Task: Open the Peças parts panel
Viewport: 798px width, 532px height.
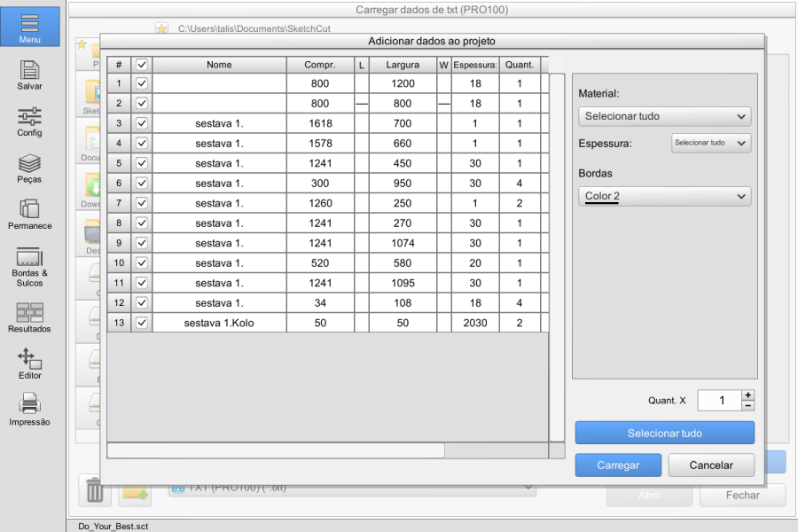Action: [x=29, y=168]
